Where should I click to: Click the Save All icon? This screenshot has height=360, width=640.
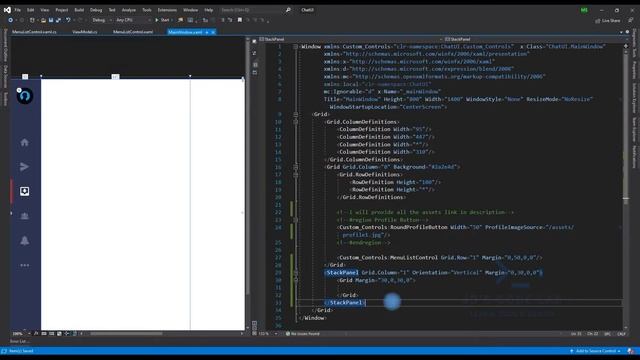point(58,20)
